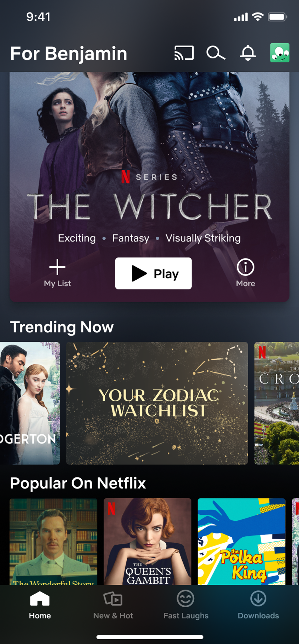Open The Wonderful Story poster
Screen dimensions: 299x644
[x=53, y=541]
